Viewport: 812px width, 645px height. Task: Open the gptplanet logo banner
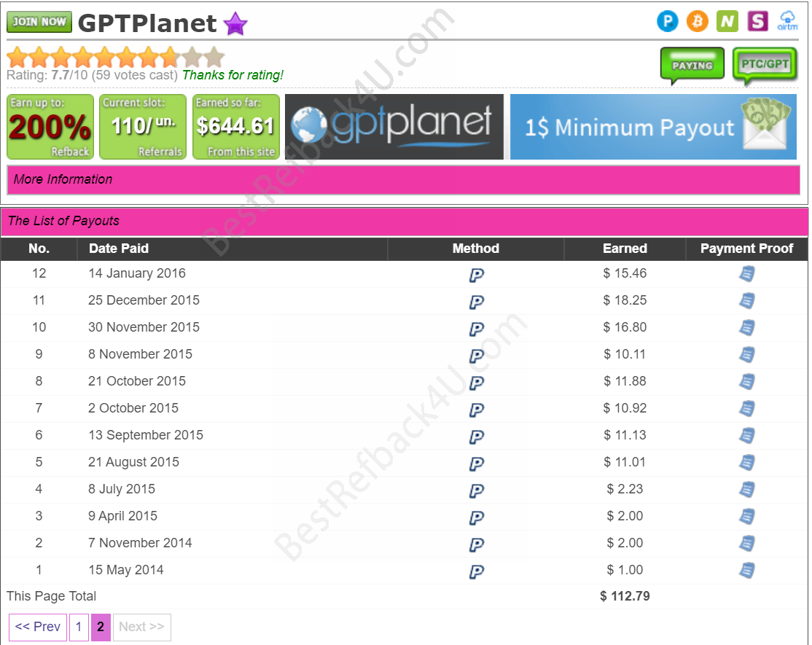coord(394,127)
